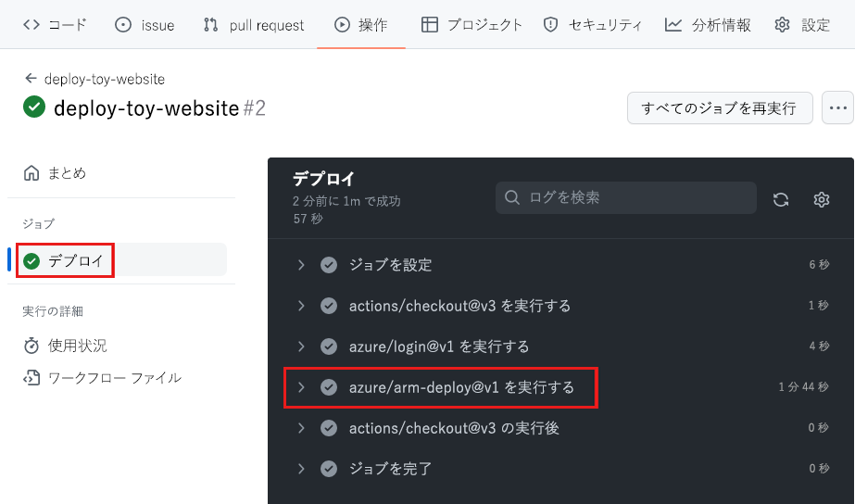Click the play icon in 操作 tab

[342, 24]
